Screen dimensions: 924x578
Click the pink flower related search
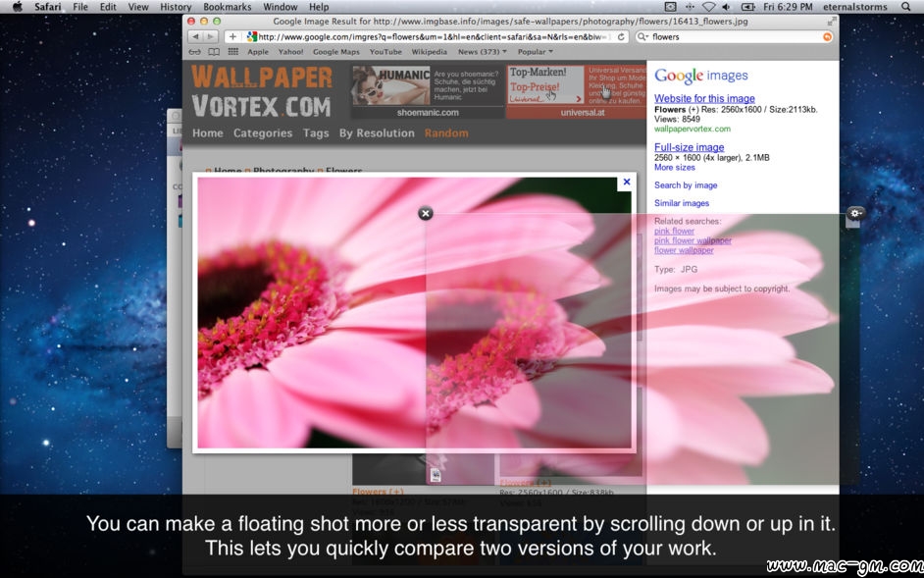coord(674,232)
